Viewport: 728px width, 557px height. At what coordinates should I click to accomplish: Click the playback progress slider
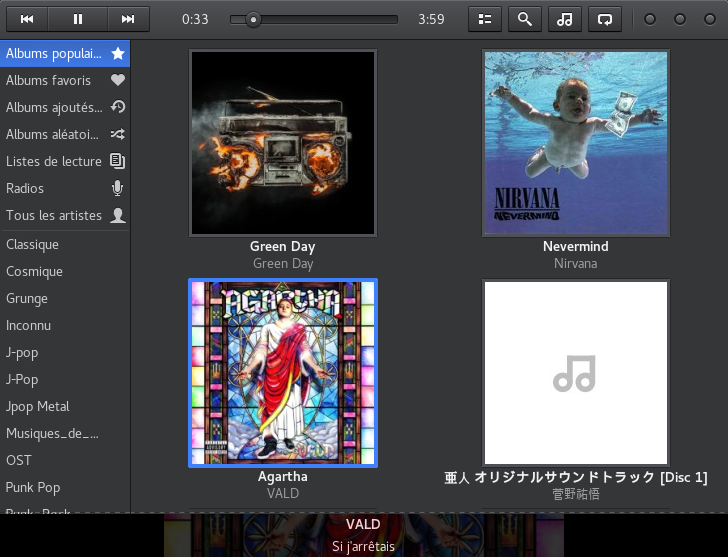point(313,19)
